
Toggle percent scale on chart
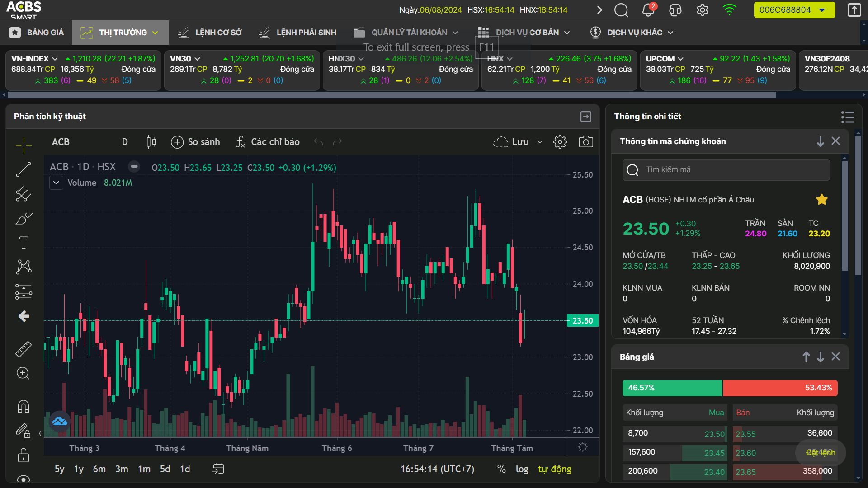tap(501, 469)
